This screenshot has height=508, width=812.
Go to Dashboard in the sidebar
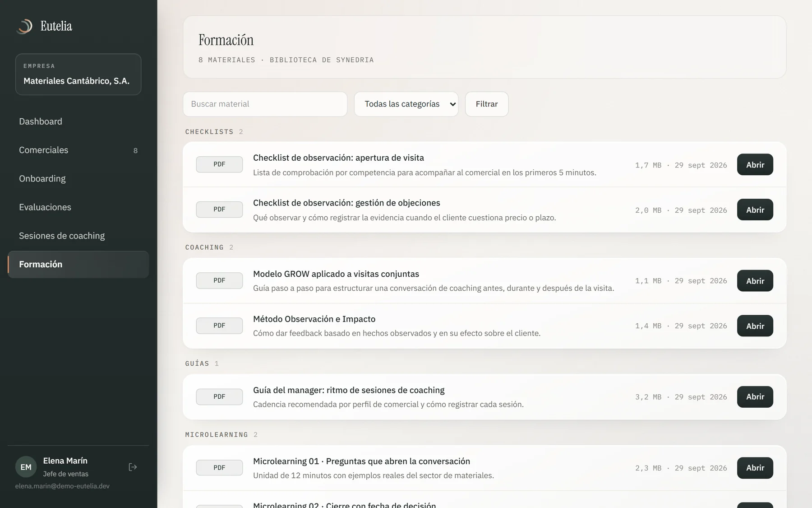pos(78,121)
